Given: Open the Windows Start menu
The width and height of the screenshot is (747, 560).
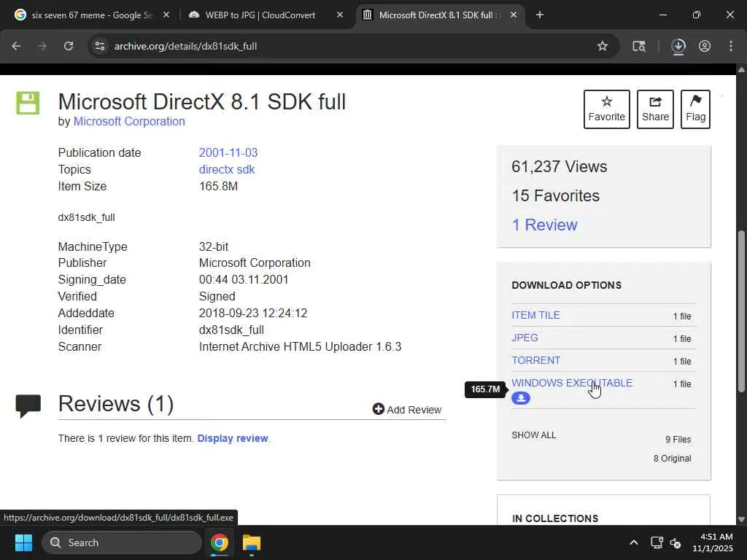Looking at the screenshot, I should pyautogui.click(x=23, y=542).
